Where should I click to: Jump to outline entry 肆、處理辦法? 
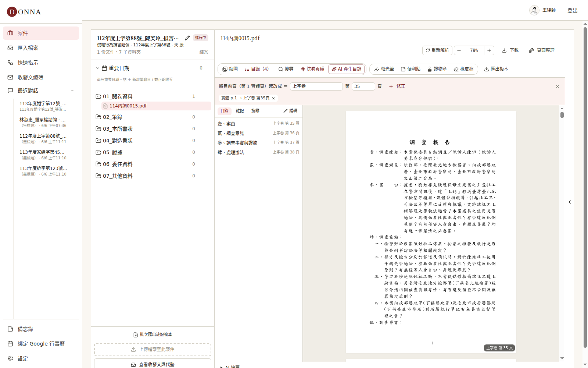[x=258, y=152]
